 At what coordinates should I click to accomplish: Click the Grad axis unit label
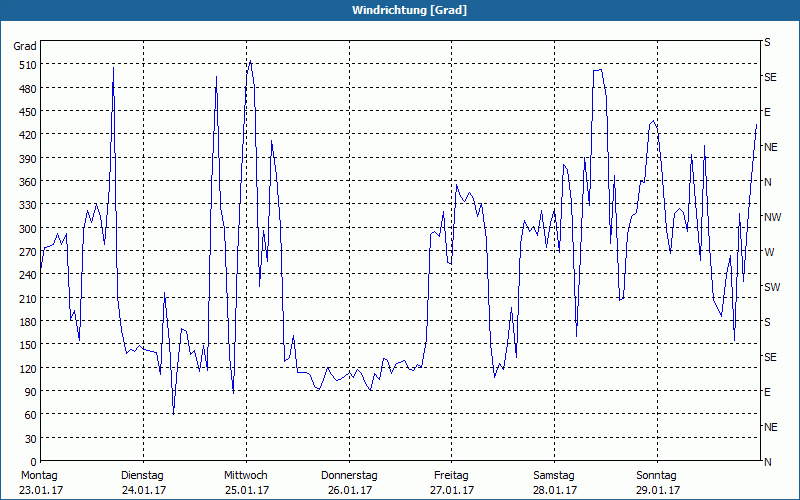point(24,46)
